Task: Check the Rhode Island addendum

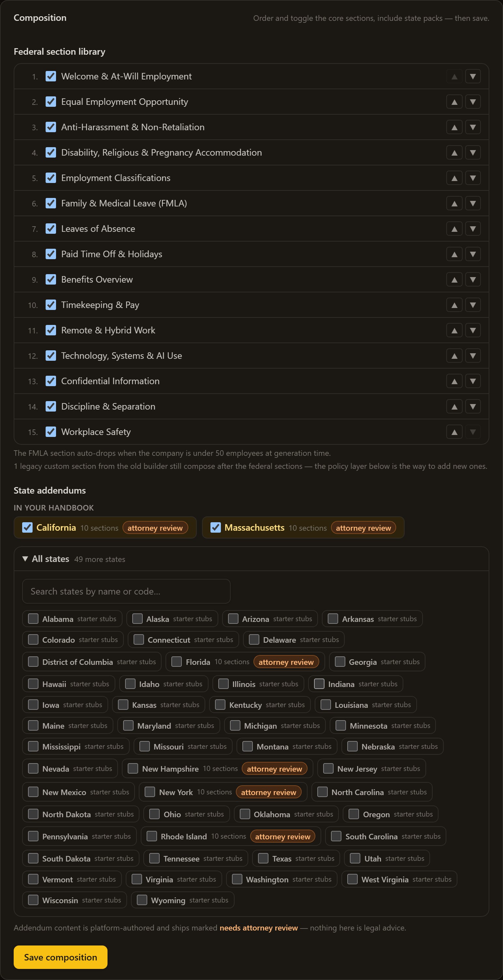Action: (x=152, y=836)
